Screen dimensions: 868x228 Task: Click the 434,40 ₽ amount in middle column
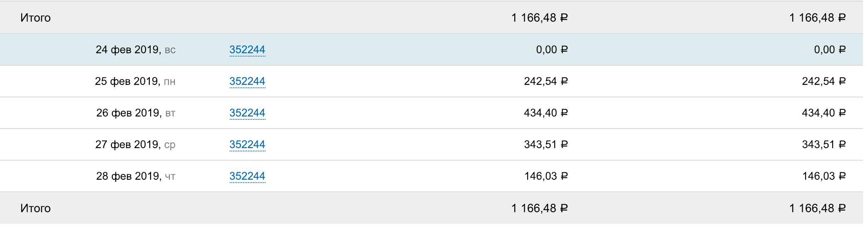tap(546, 113)
